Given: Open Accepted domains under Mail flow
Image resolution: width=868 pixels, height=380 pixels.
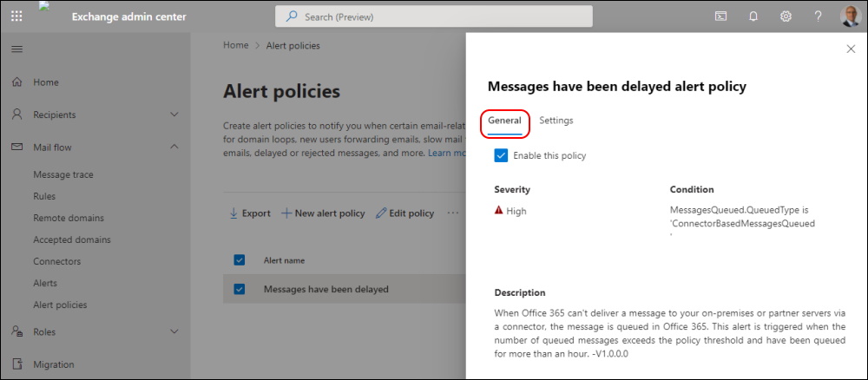Looking at the screenshot, I should point(72,239).
